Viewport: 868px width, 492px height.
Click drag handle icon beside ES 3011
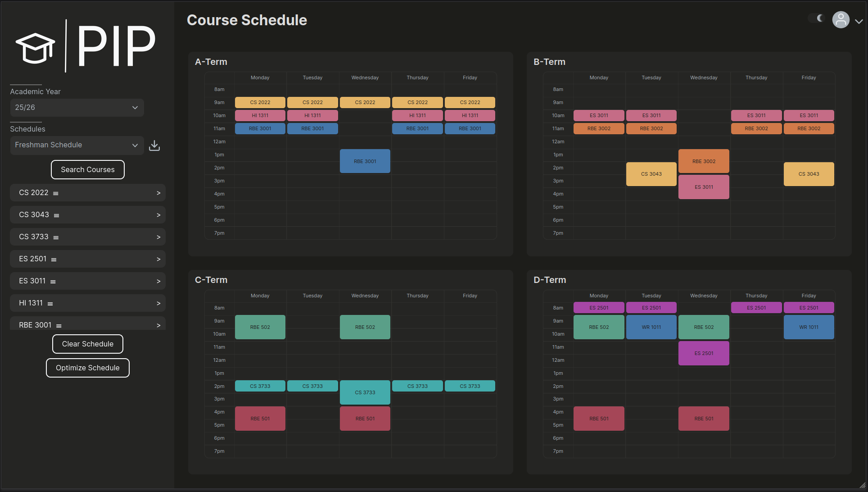(53, 282)
